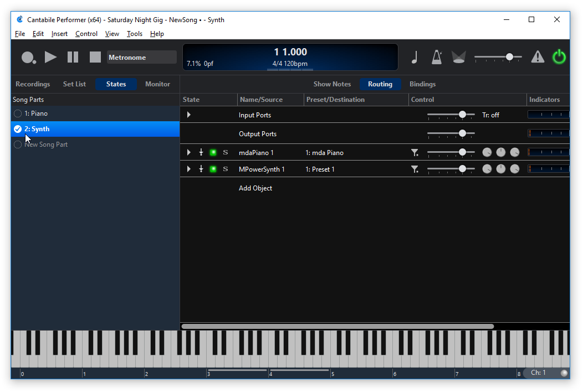This screenshot has height=392, width=583.
Task: Click the Pause transport button
Action: click(73, 57)
